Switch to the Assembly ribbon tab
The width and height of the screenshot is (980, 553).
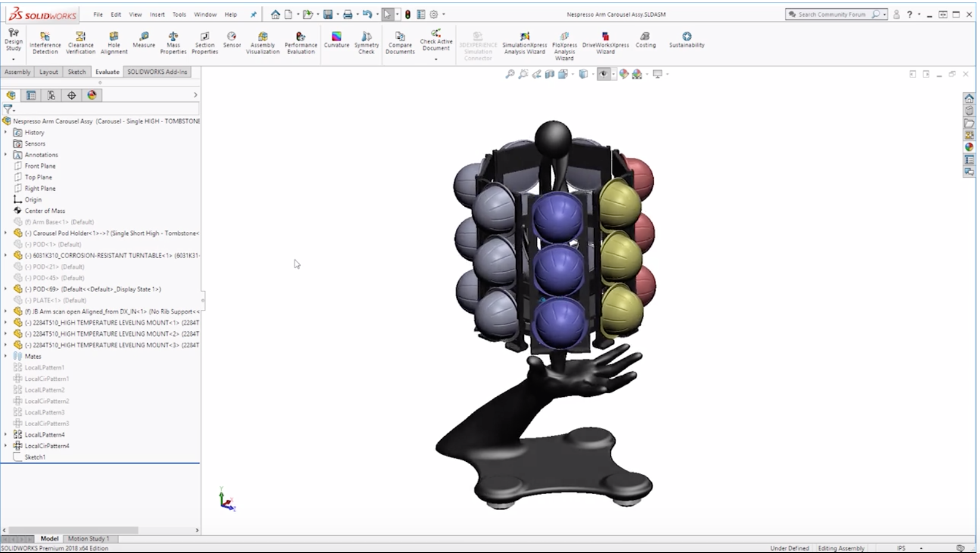click(x=17, y=72)
